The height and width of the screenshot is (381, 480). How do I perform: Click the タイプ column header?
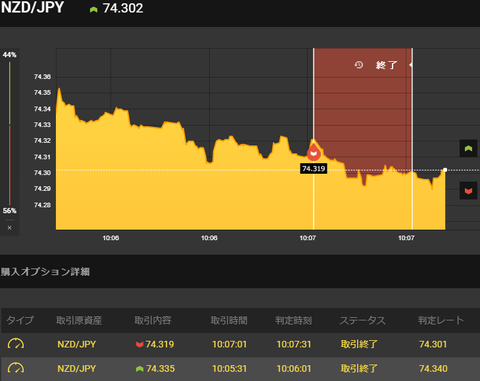pos(20,320)
